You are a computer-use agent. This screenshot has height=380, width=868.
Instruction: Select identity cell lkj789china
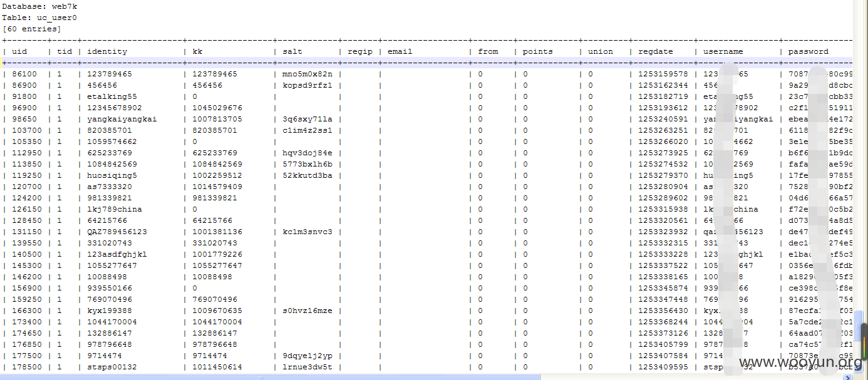115,209
